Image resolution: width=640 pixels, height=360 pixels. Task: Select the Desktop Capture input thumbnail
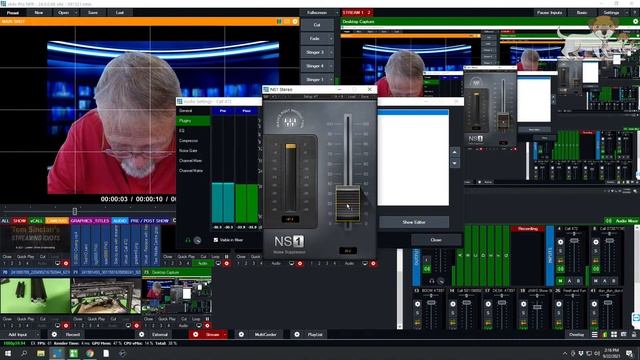pyautogui.click(x=177, y=296)
